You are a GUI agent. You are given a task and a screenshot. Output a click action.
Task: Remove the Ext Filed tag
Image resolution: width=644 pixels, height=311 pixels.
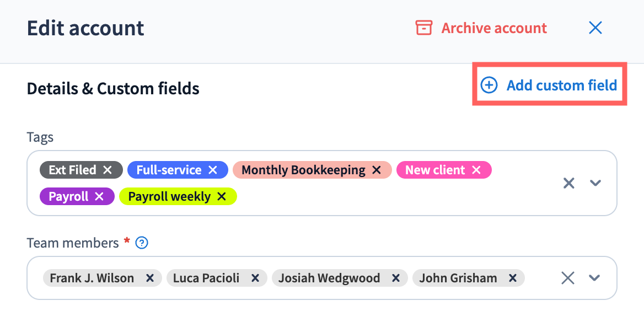108,170
